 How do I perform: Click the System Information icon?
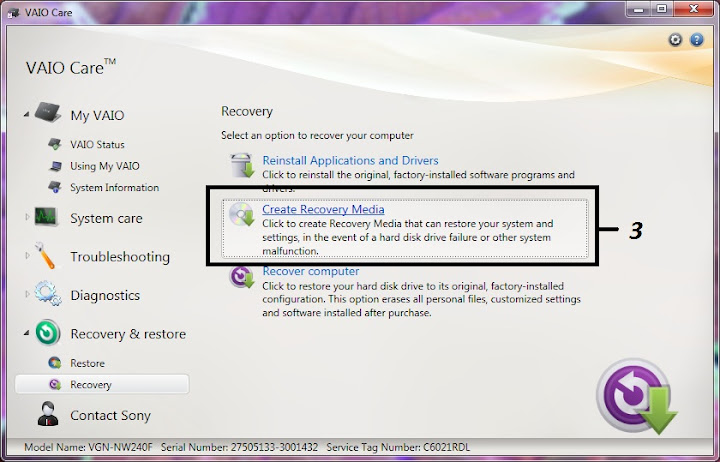pyautogui.click(x=55, y=187)
